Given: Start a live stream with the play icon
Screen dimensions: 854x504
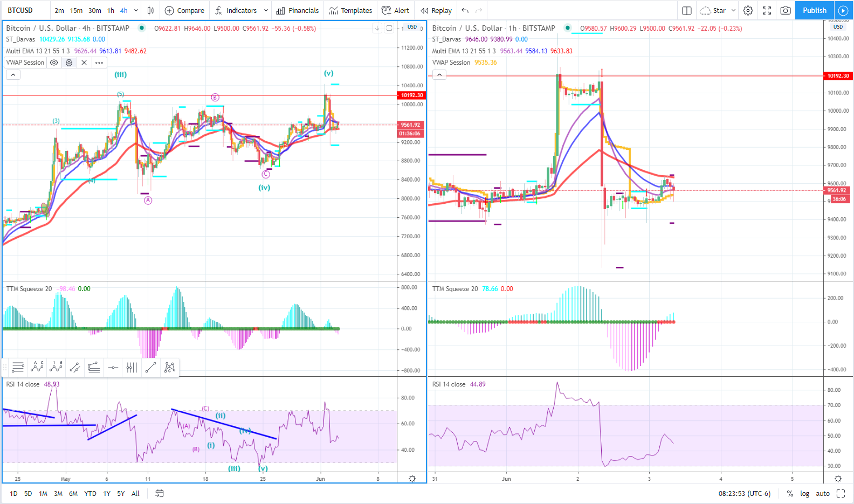Looking at the screenshot, I should [x=843, y=10].
